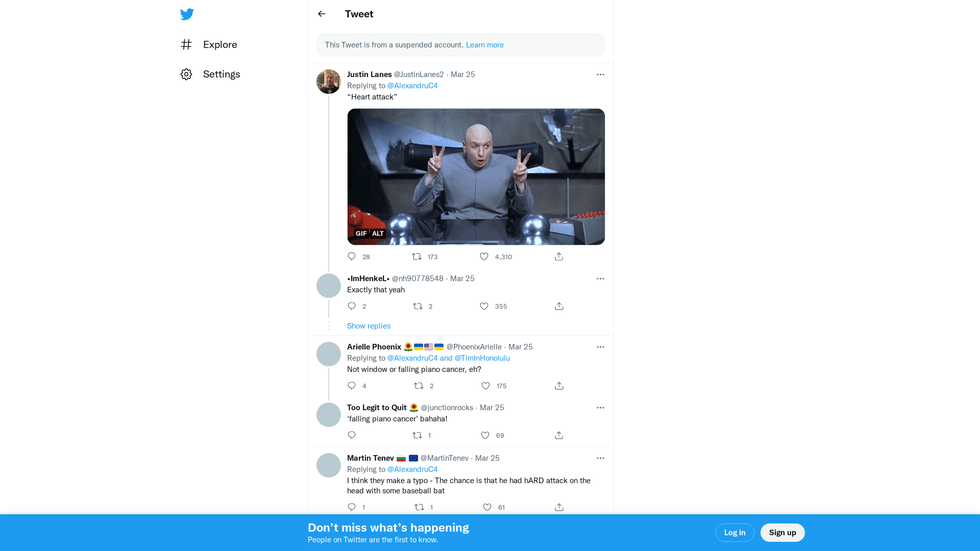Open more options on Justin Lanes tweet
Screen dimensions: 980x551
(x=600, y=74)
